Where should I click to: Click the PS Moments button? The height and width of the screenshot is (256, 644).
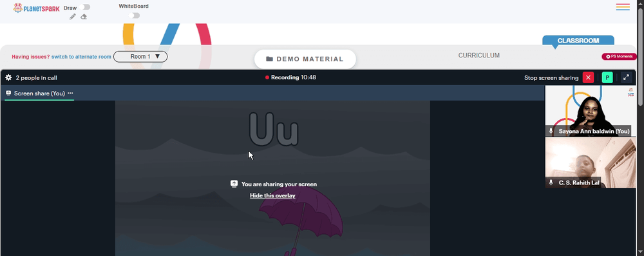tap(619, 56)
